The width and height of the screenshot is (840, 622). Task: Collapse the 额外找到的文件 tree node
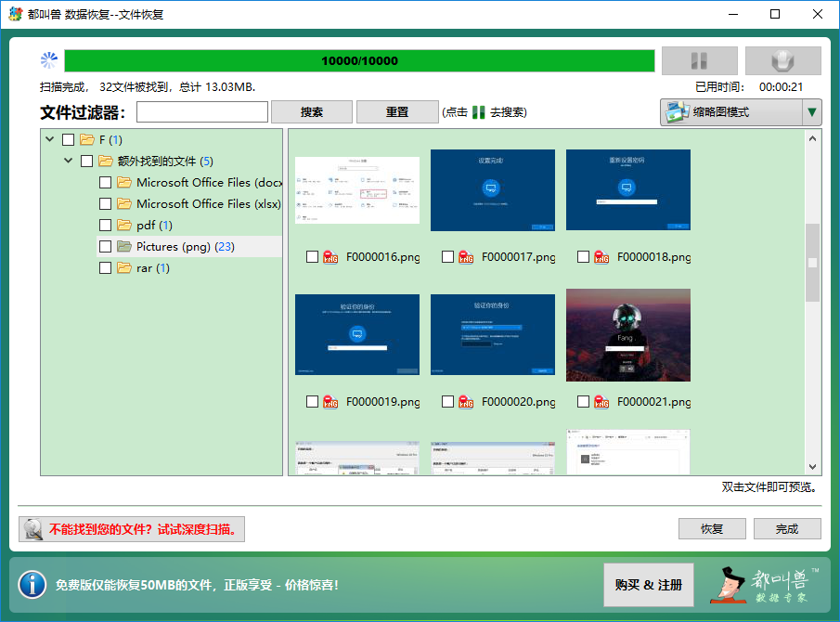(68, 162)
